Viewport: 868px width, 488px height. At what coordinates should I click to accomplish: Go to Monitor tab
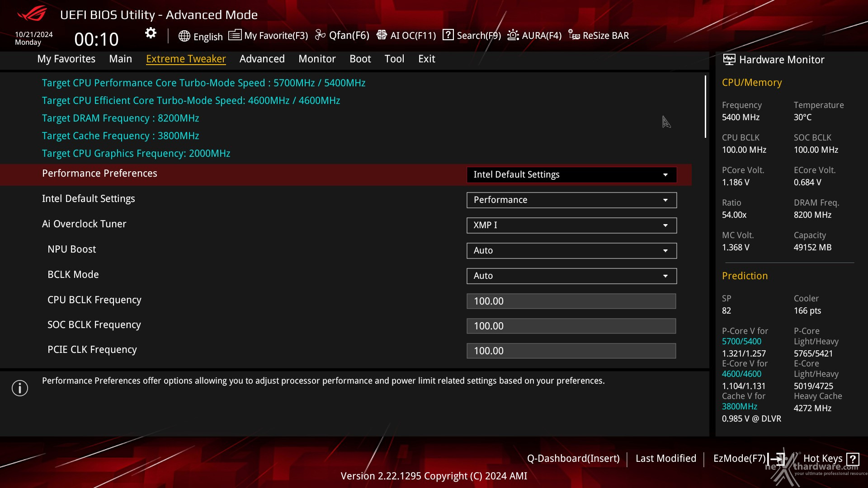coord(317,59)
